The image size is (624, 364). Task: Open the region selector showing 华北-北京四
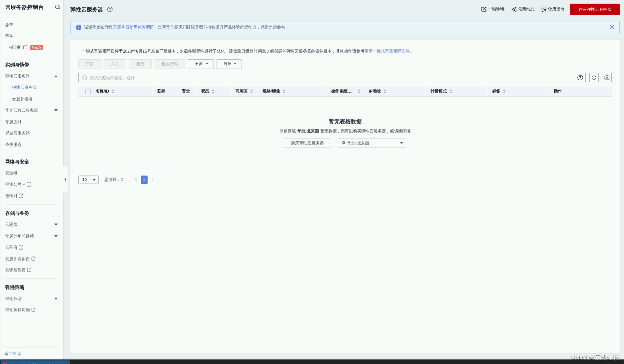click(372, 143)
